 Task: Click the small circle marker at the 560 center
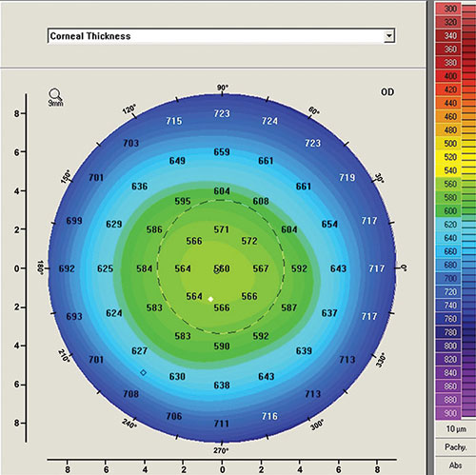[x=217, y=271]
